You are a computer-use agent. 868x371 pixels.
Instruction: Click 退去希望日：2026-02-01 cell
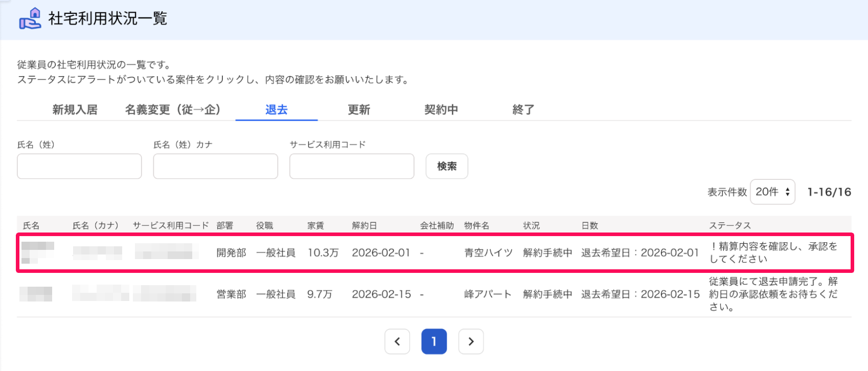click(x=640, y=252)
